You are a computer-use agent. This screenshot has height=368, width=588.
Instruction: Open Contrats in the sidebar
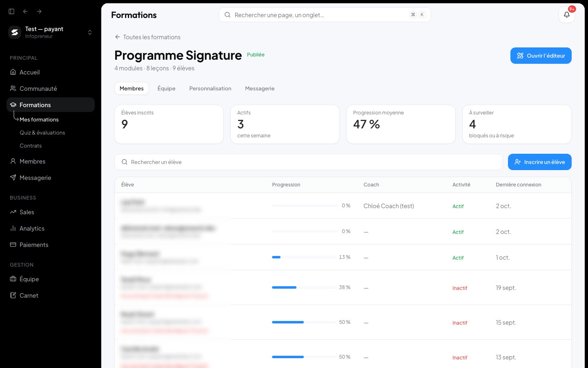tap(31, 146)
